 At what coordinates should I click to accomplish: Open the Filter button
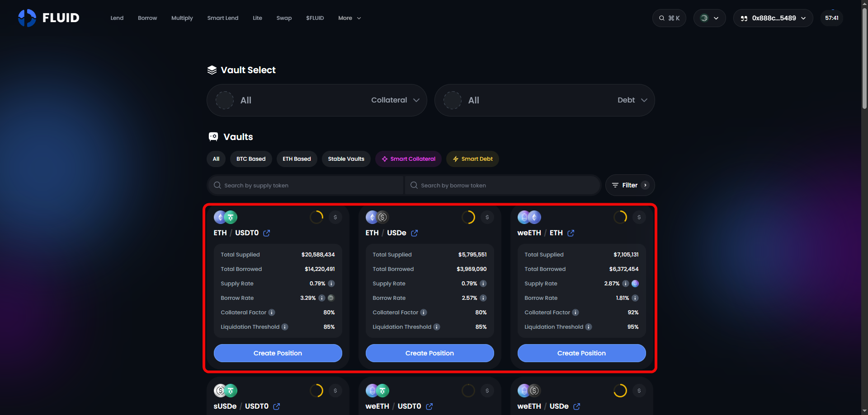tap(630, 185)
